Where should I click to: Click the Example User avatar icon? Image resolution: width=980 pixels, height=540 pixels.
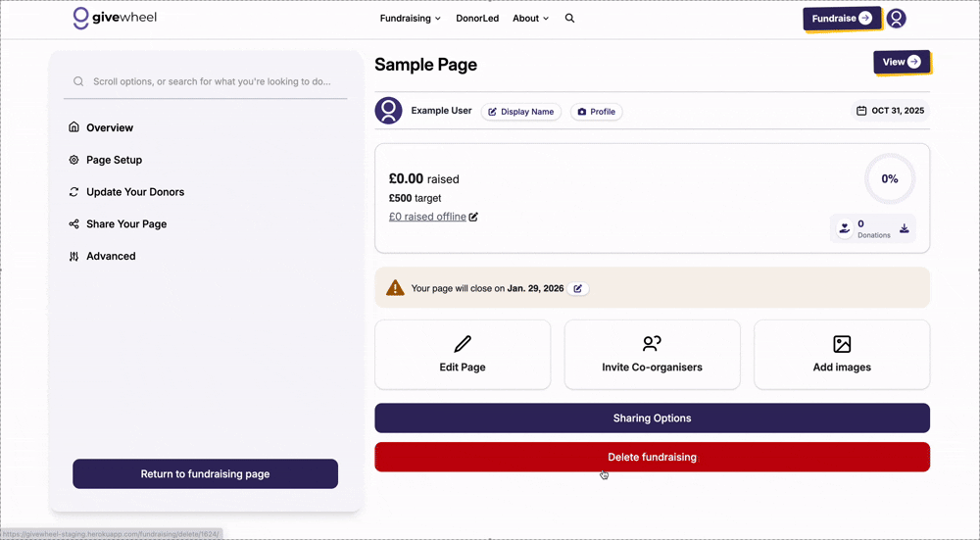(389, 111)
